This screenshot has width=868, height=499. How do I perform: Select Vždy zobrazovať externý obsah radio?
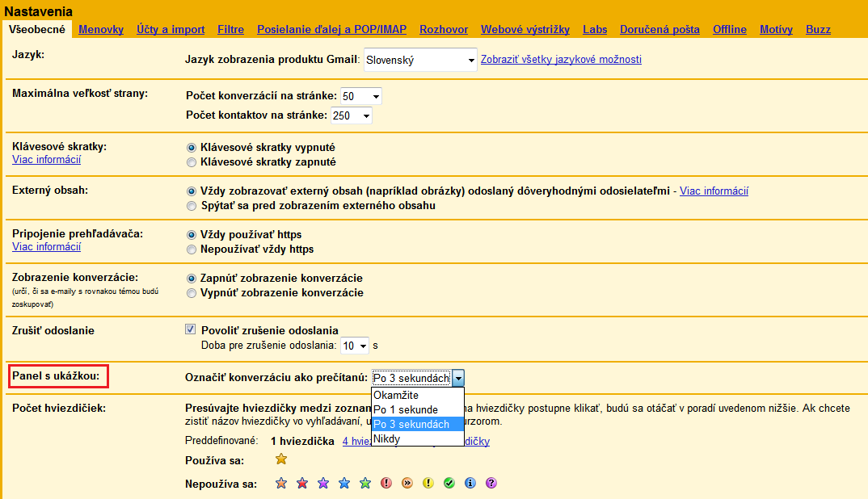(x=192, y=191)
